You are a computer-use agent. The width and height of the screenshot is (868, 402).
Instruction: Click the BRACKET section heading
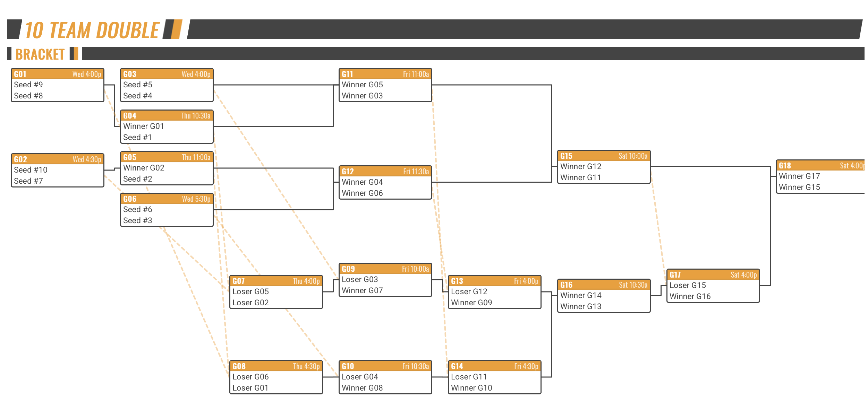[x=40, y=54]
